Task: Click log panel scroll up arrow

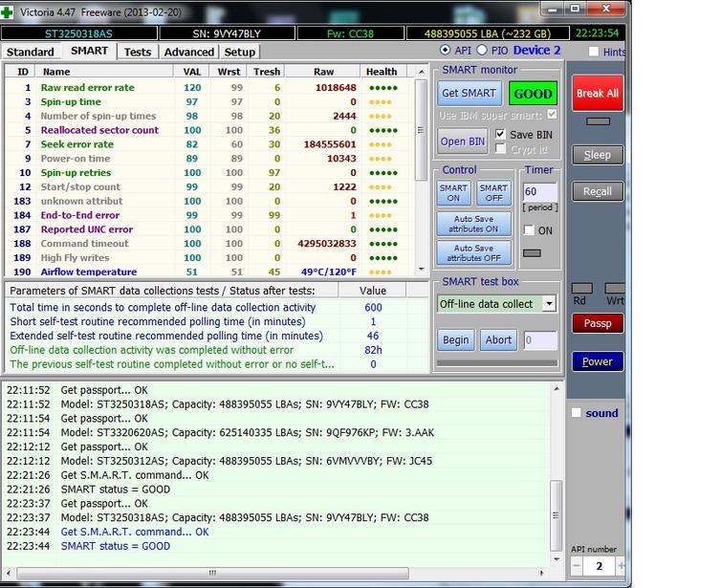Action: (557, 389)
